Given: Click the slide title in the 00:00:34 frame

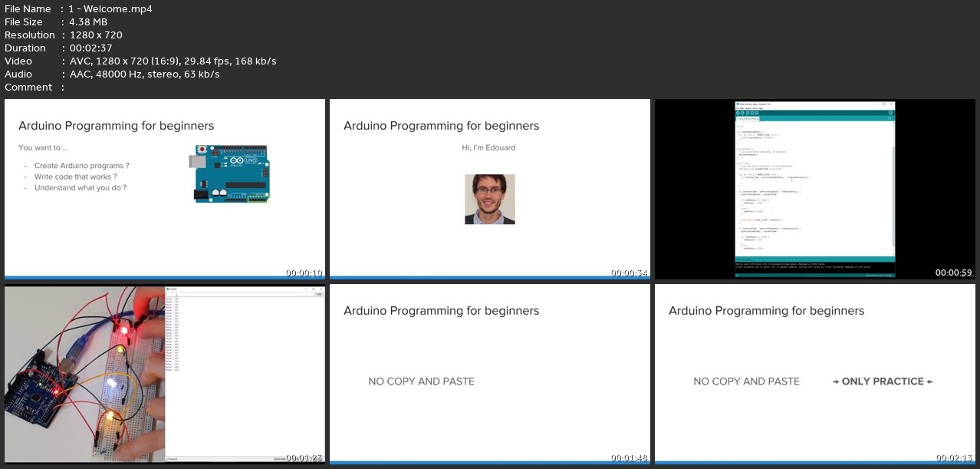Looking at the screenshot, I should 441,126.
